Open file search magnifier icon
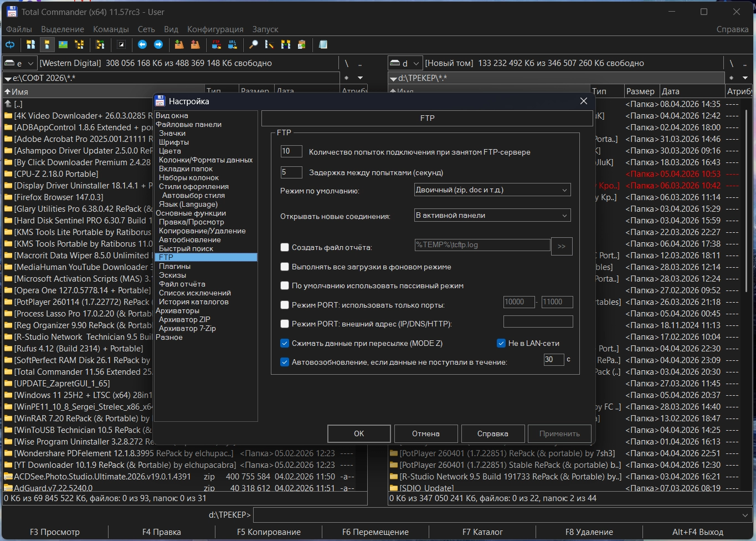Image resolution: width=756 pixels, height=541 pixels. [x=254, y=44]
